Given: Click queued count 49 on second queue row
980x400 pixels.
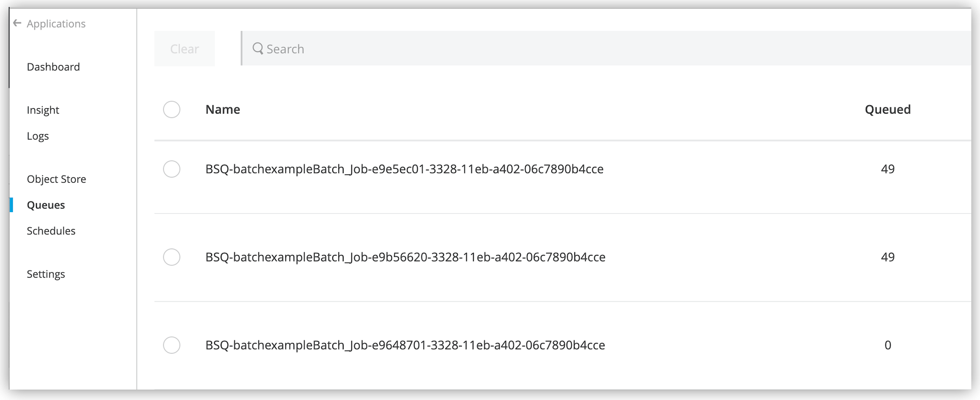Looking at the screenshot, I should (x=888, y=257).
